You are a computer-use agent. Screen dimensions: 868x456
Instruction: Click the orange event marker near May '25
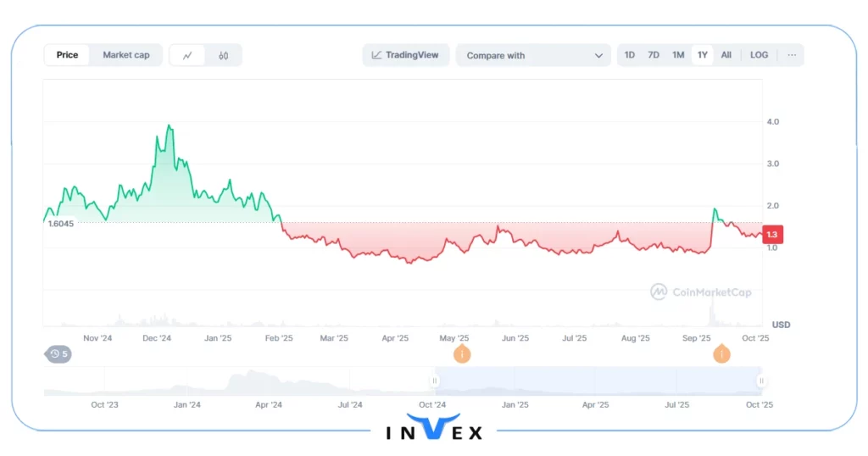pyautogui.click(x=462, y=353)
